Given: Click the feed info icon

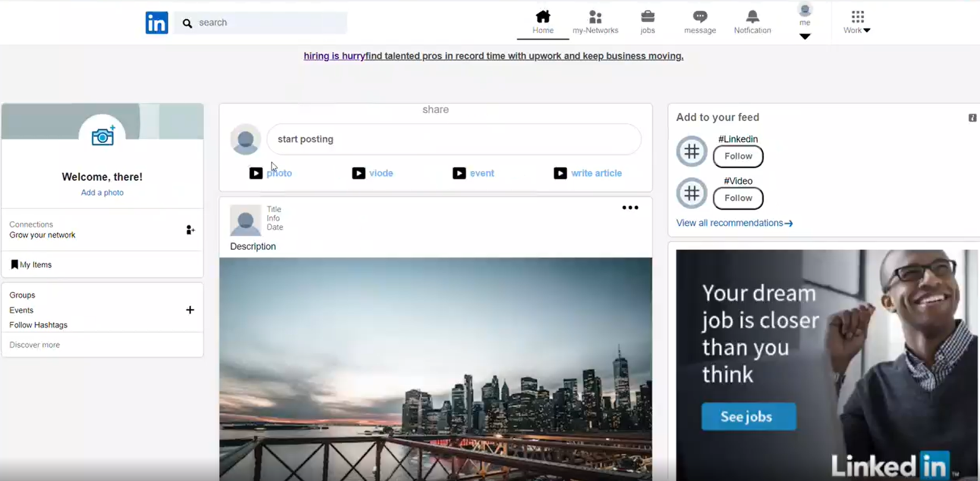Looking at the screenshot, I should click(x=972, y=118).
